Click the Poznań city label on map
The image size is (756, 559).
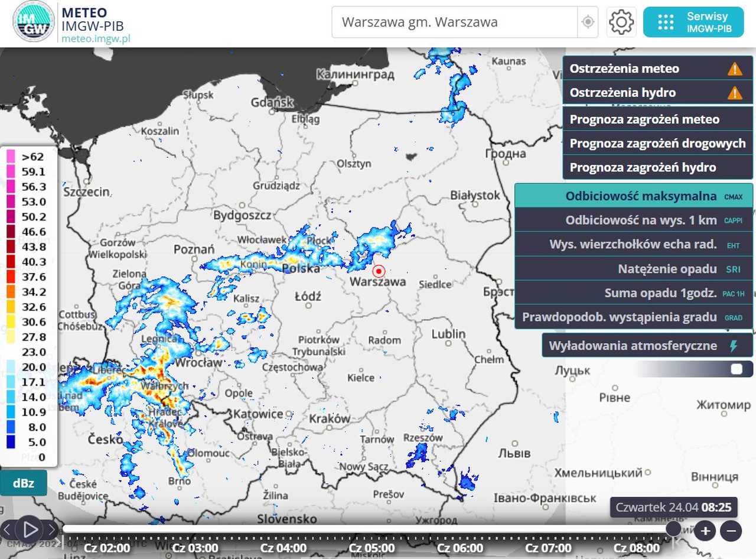point(194,250)
